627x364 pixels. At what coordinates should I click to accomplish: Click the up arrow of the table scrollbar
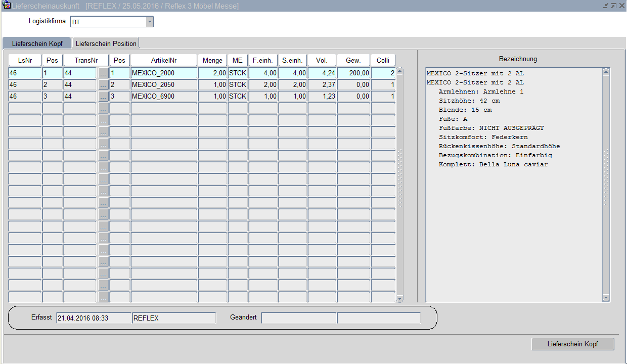(400, 71)
